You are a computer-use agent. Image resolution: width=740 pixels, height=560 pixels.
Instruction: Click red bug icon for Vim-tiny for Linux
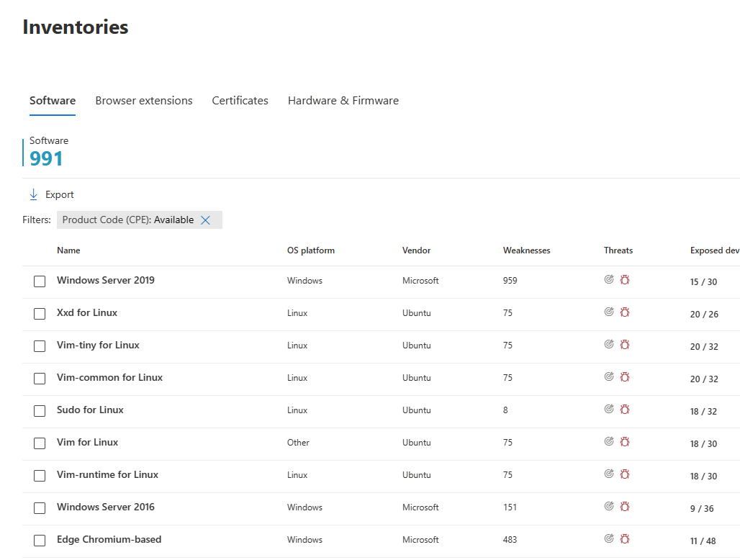pos(625,345)
